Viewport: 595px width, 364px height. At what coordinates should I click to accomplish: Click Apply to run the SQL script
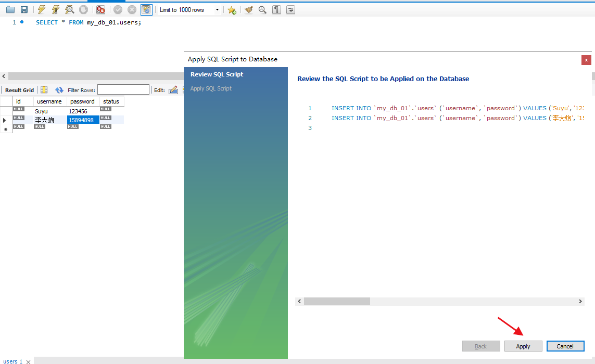click(523, 346)
